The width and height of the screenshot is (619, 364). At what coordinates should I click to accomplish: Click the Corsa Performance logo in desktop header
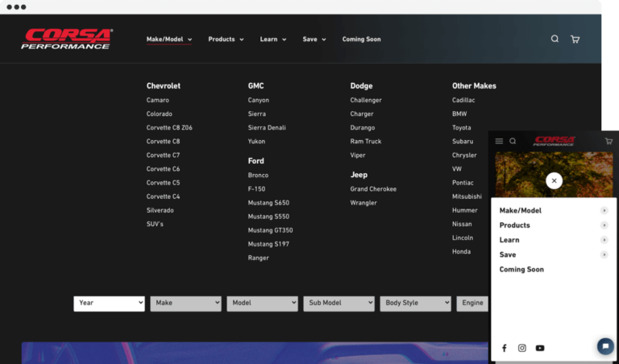pos(67,39)
